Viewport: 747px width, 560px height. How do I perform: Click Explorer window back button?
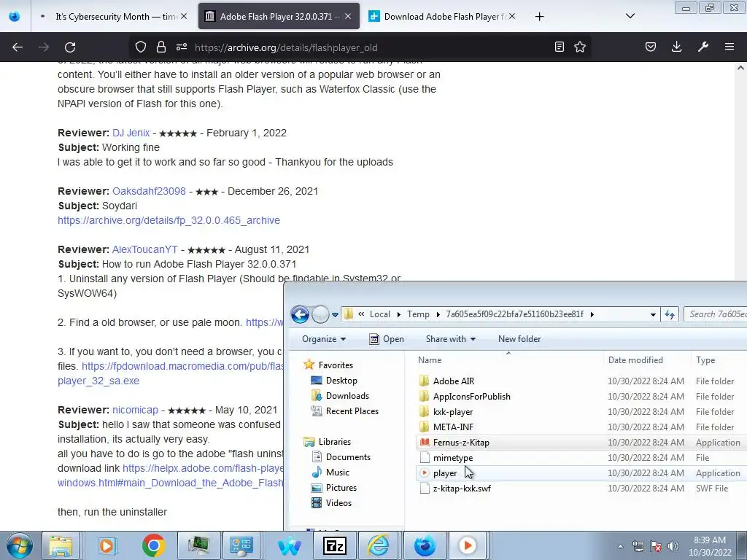(300, 314)
